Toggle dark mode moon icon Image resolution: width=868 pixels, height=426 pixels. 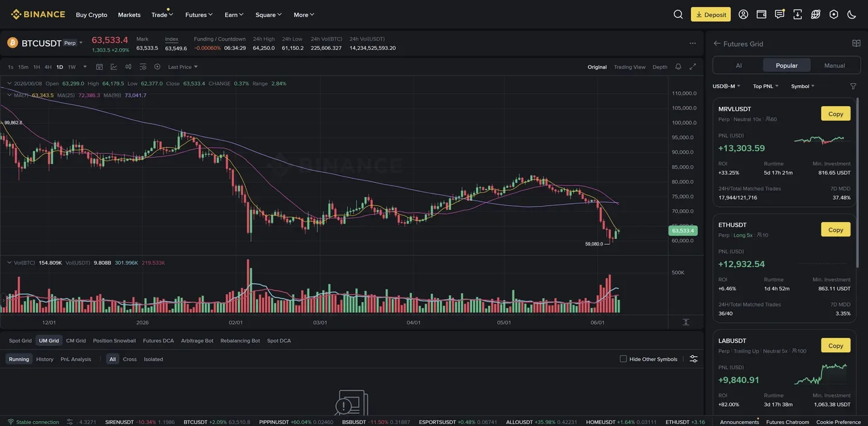pyautogui.click(x=852, y=14)
